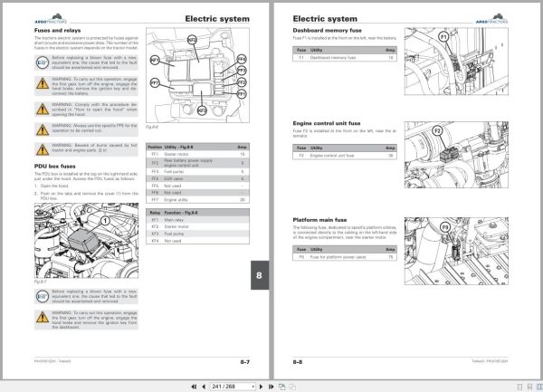Switch to continuous page layout
The height and width of the screenshot is (392, 543).
point(529,387)
